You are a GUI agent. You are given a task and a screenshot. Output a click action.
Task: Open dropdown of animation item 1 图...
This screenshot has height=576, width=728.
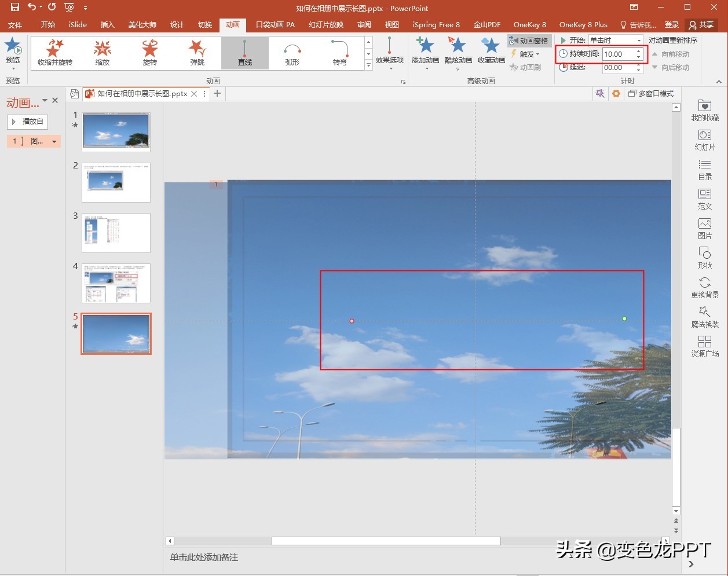tap(54, 141)
